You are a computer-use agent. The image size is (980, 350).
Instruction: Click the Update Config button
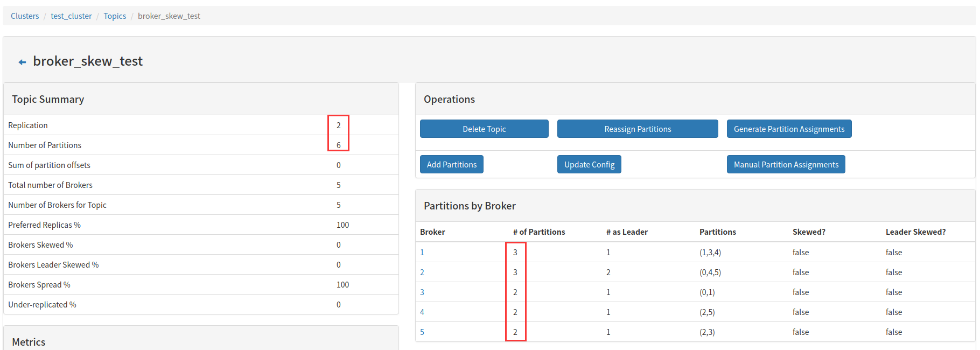pyautogui.click(x=589, y=164)
